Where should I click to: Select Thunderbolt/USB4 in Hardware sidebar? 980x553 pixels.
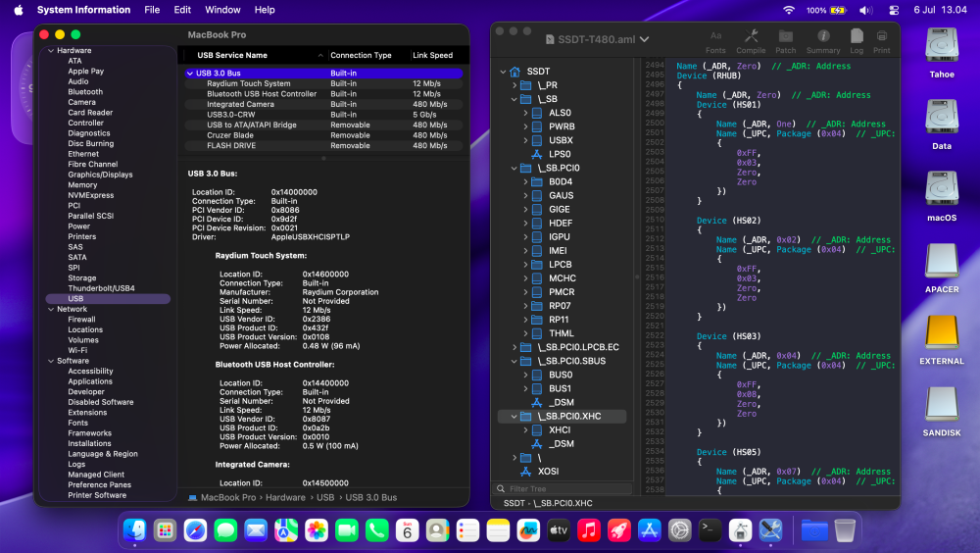101,288
